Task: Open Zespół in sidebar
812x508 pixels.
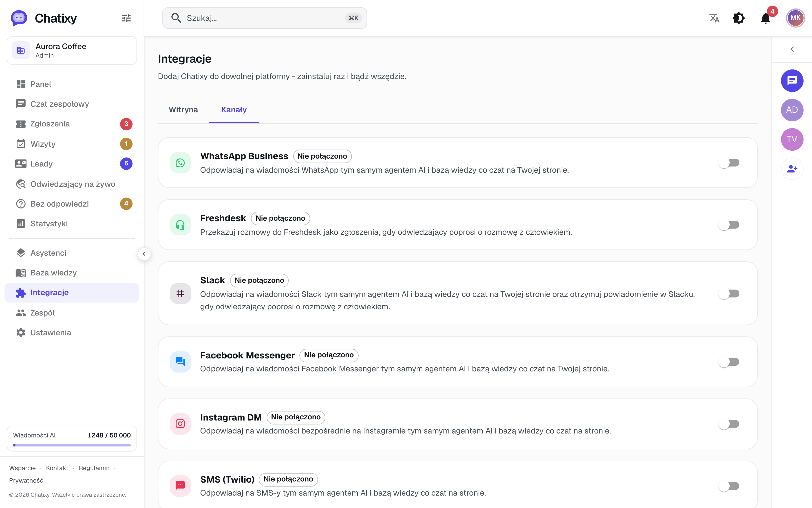Action: (72, 313)
